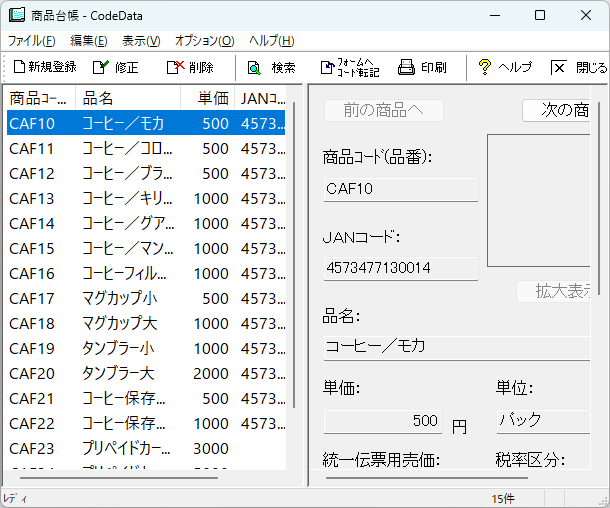The image size is (610, 508).
Task: Click the 商品コード field containing CAF10
Action: tap(401, 189)
